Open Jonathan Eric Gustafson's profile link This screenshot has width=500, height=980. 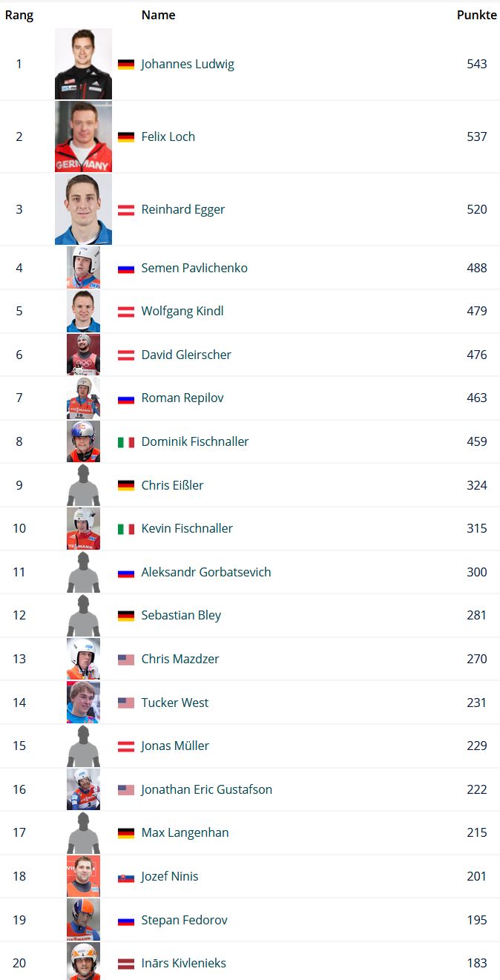click(206, 789)
